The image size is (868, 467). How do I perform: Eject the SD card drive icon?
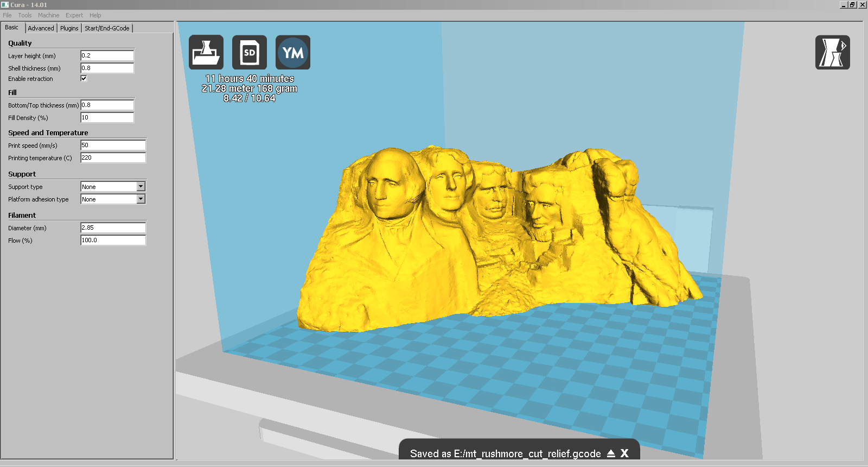click(611, 453)
